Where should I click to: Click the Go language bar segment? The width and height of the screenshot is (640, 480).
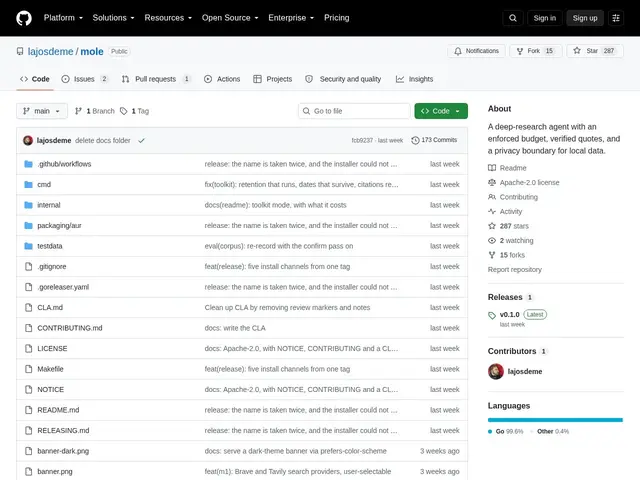tap(555, 420)
